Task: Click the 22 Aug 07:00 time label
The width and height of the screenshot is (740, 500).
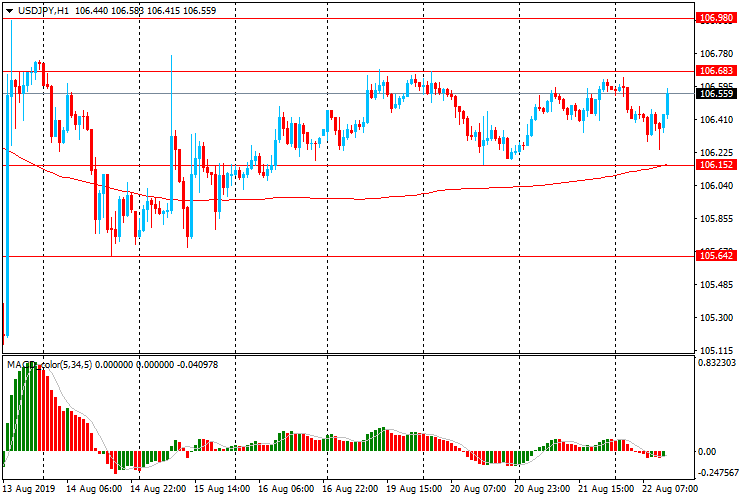Action: [670, 488]
